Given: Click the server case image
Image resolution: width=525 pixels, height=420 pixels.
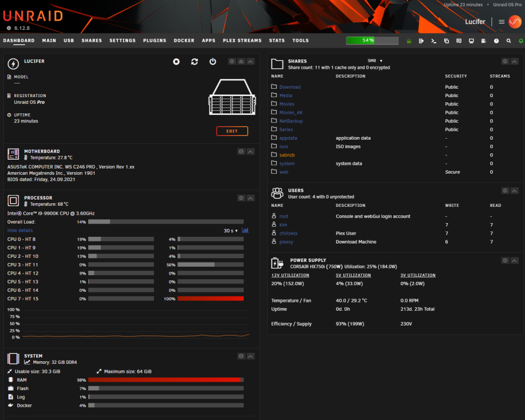Looking at the screenshot, I should pos(233,97).
